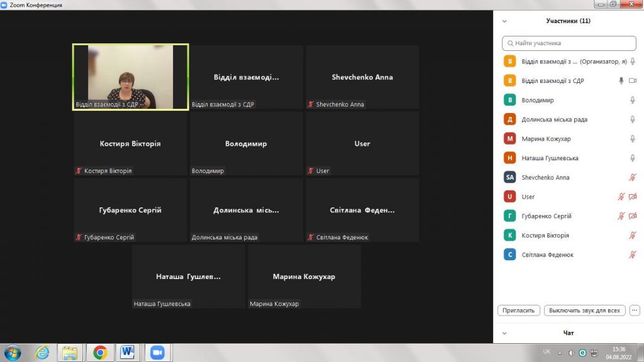This screenshot has height=362, width=644.
Task: Select Наташа Гушлевська in the participant list
Action: click(x=550, y=158)
